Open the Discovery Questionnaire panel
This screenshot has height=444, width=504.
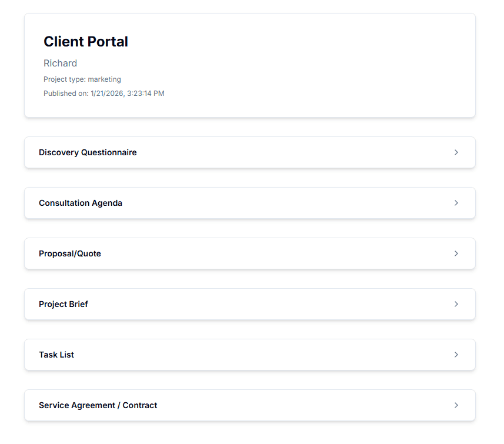[x=249, y=152]
